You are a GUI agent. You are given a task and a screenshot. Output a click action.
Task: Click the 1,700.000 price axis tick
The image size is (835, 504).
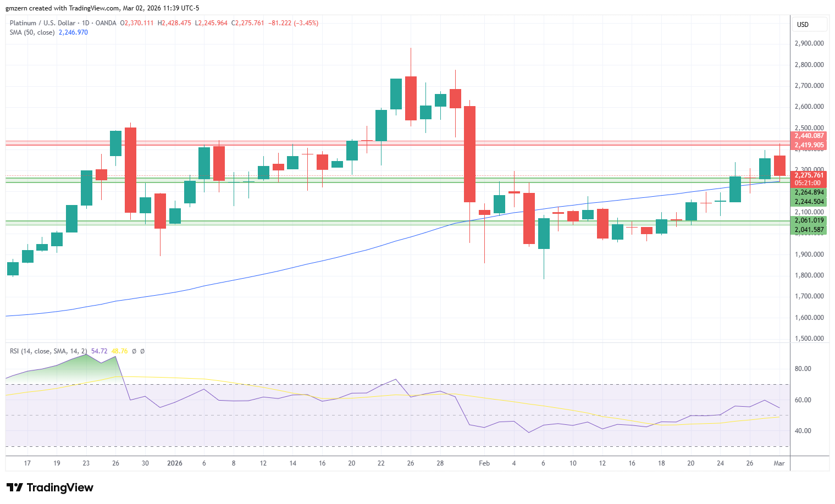[809, 296]
